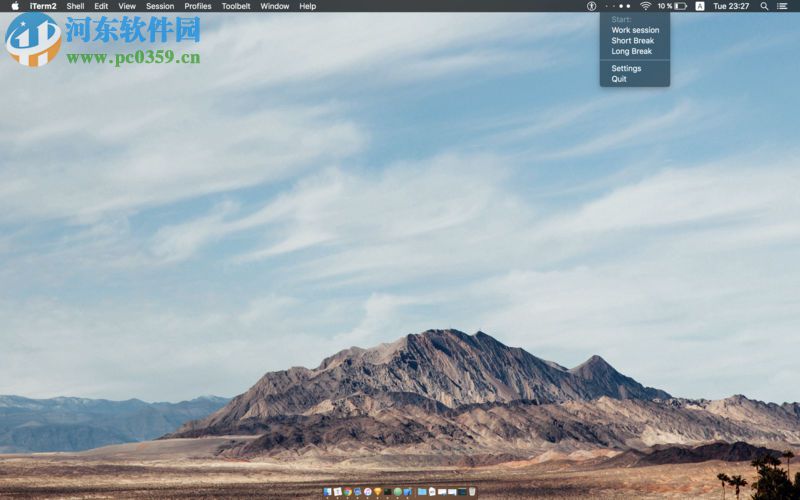
Task: Switch to the black terminal Dock icon
Action: coord(388,492)
